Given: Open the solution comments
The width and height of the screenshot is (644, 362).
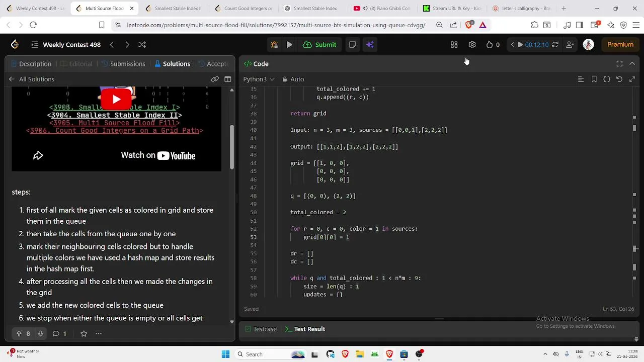Looking at the screenshot, I should pyautogui.click(x=59, y=333).
